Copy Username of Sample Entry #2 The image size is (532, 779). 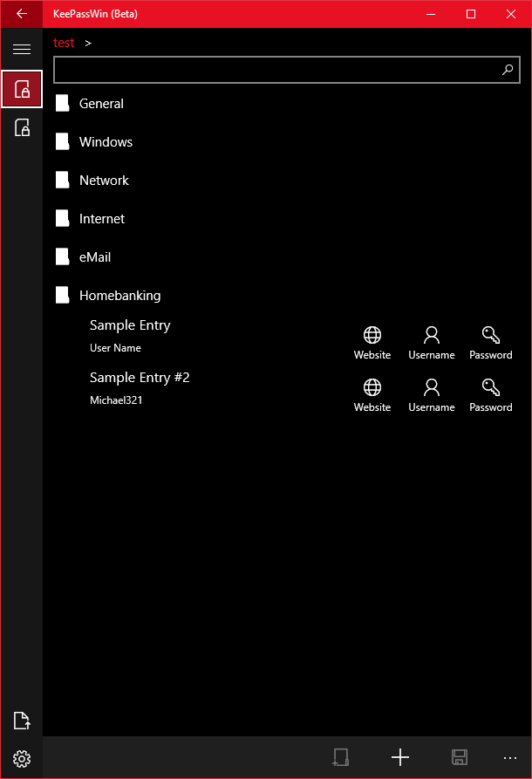click(x=431, y=395)
